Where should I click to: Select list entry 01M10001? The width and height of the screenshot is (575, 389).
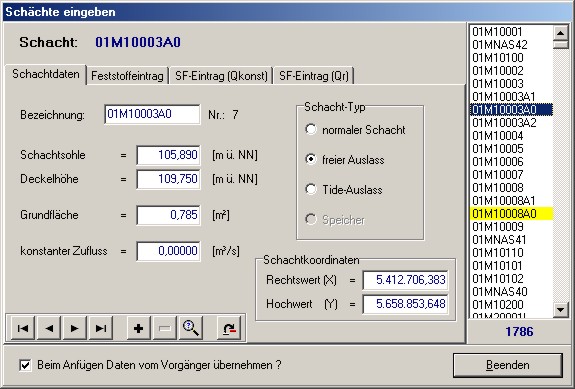pos(511,32)
